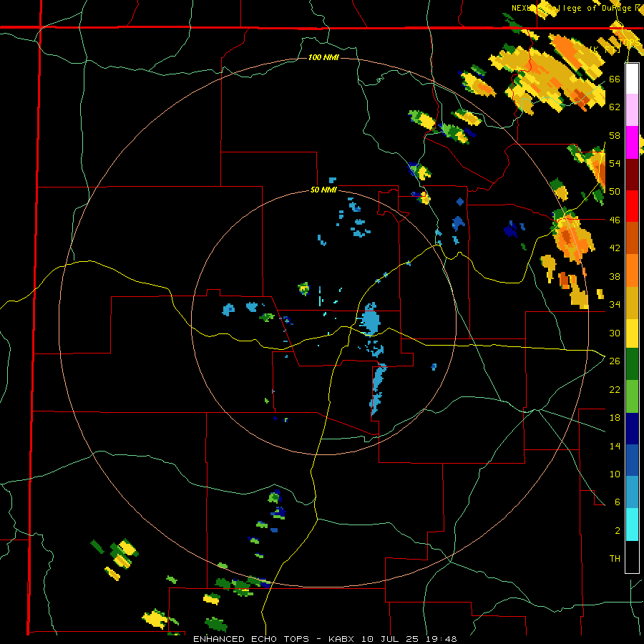
Task: Click the "30" legend value
Action: (615, 333)
